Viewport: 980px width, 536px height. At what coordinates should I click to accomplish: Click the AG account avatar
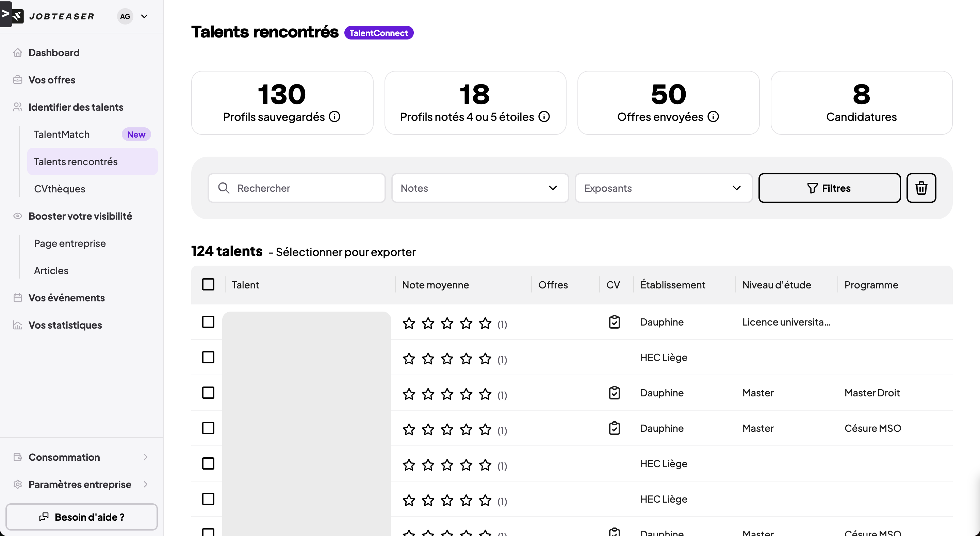coord(125,16)
